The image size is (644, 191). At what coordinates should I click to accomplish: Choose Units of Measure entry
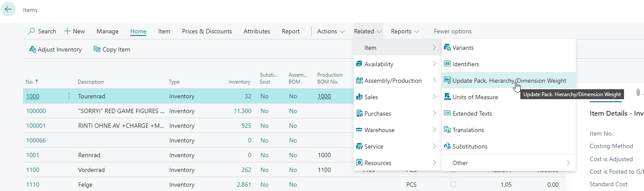(475, 97)
